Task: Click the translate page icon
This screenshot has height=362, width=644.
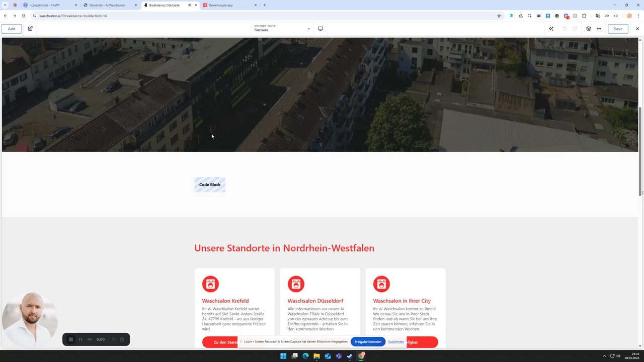Action: 597,16
